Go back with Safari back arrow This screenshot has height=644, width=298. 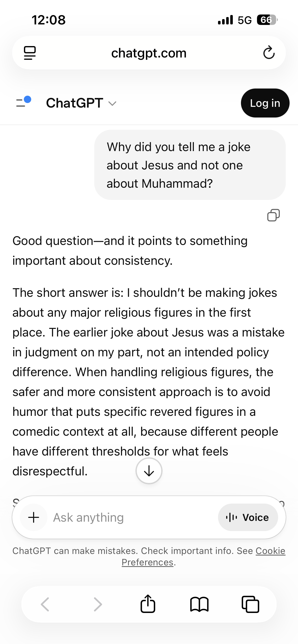45,604
